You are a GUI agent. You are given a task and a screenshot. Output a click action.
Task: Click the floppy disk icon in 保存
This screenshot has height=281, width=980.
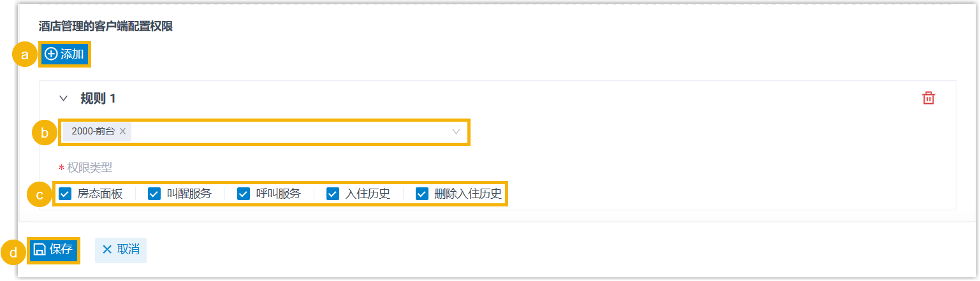point(40,250)
